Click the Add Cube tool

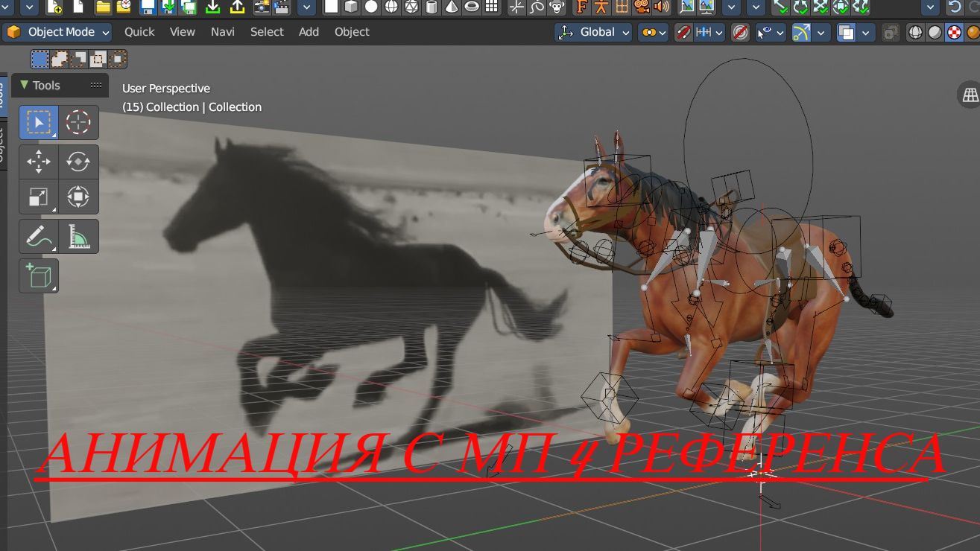pyautogui.click(x=38, y=276)
